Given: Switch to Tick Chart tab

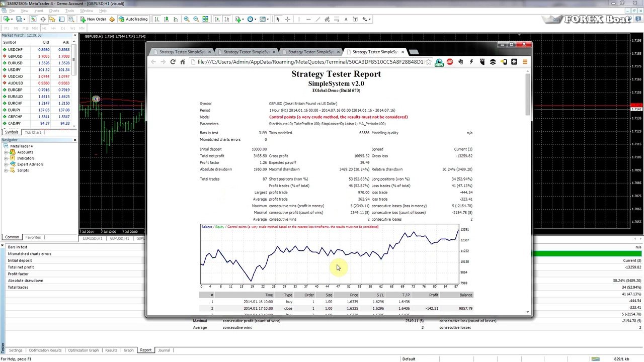Looking at the screenshot, I should point(33,132).
